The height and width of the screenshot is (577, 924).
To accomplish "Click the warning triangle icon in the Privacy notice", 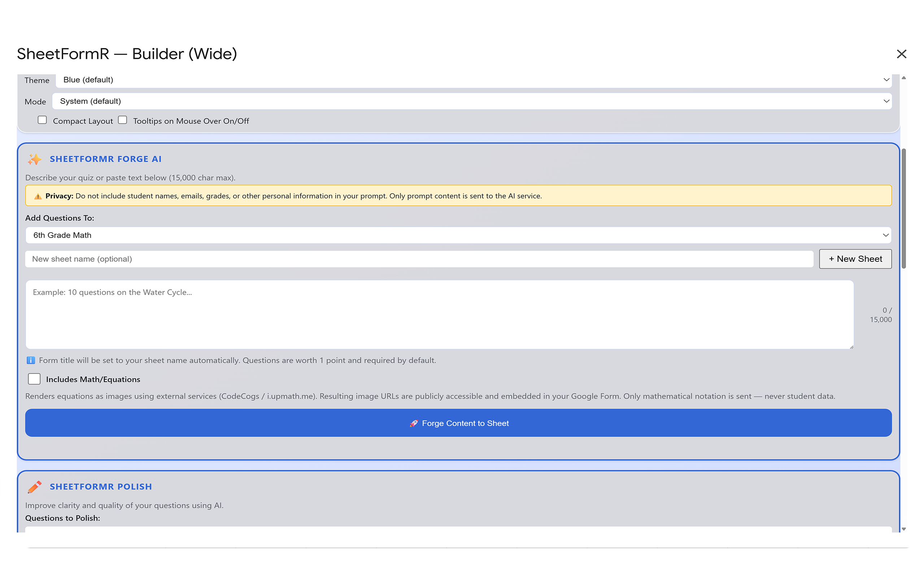I will [x=38, y=196].
